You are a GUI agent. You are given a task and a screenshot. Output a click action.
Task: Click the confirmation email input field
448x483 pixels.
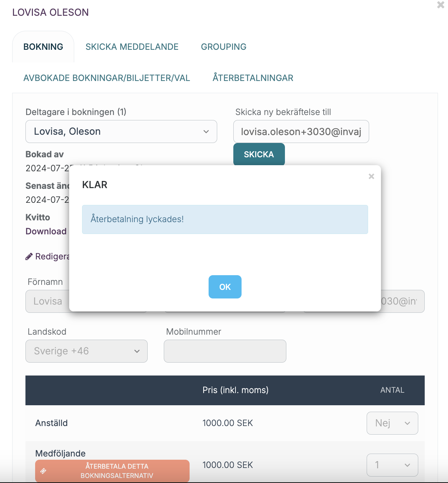[301, 131]
